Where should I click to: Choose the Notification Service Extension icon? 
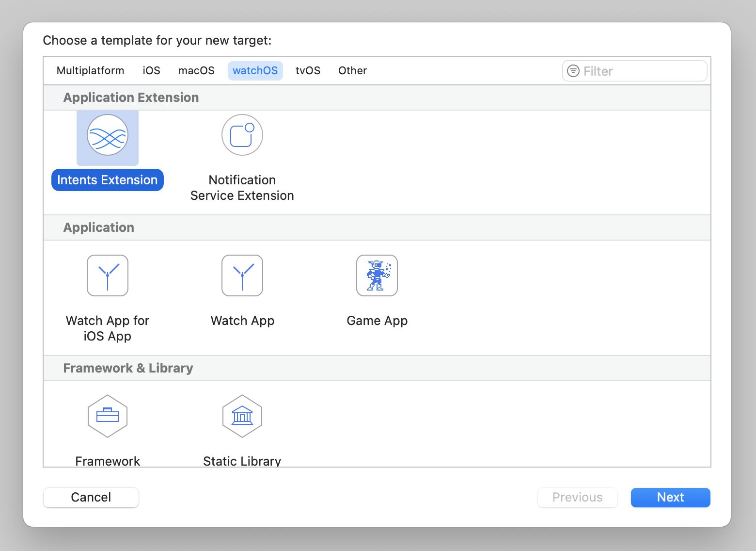click(x=242, y=135)
